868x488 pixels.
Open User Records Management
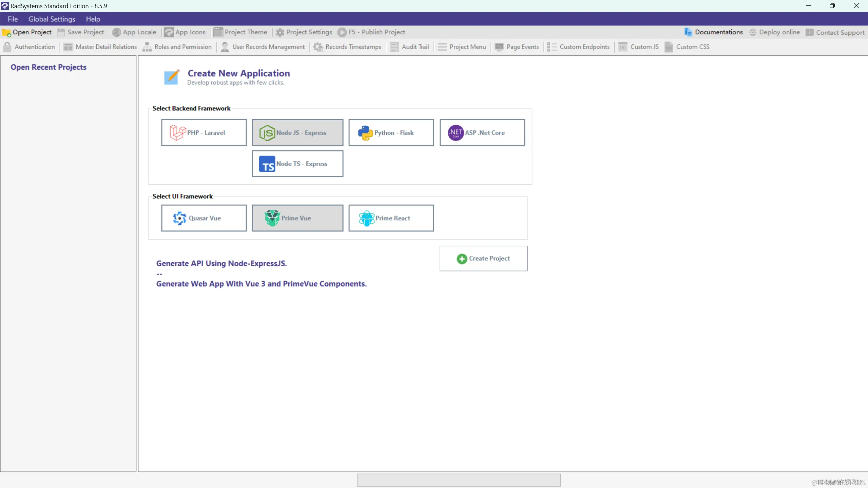pyautogui.click(x=268, y=47)
